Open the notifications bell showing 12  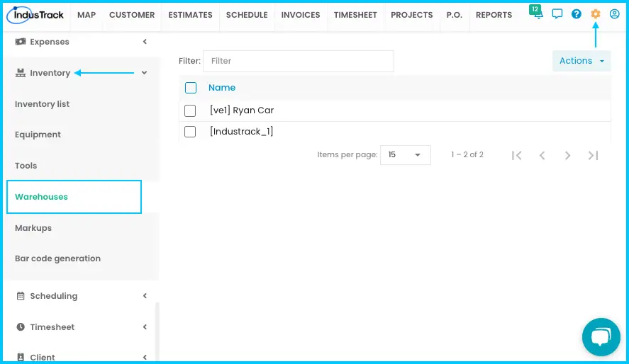click(x=536, y=13)
